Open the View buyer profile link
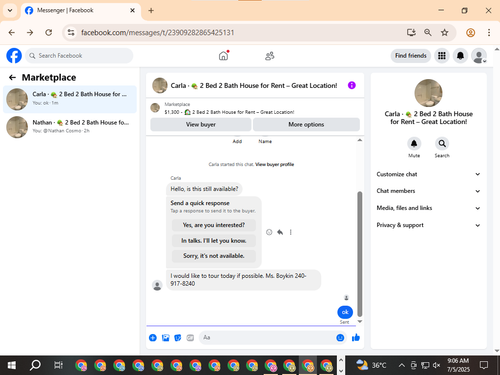This screenshot has height=375, width=500. [x=275, y=164]
